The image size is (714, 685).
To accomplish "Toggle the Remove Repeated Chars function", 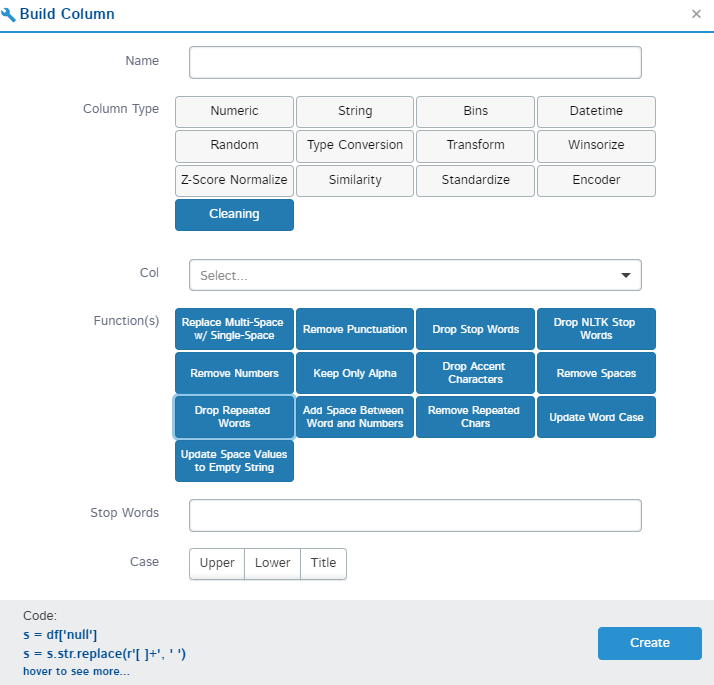I will [x=475, y=417].
